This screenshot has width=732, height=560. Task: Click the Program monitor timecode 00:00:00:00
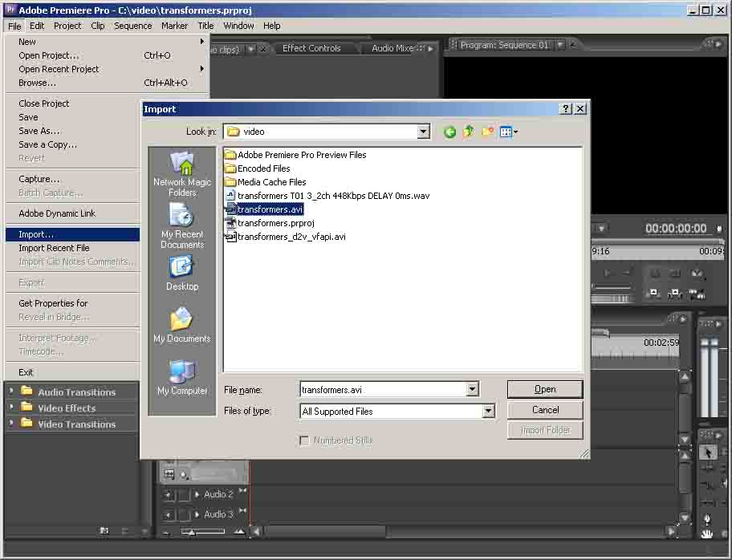click(x=676, y=228)
